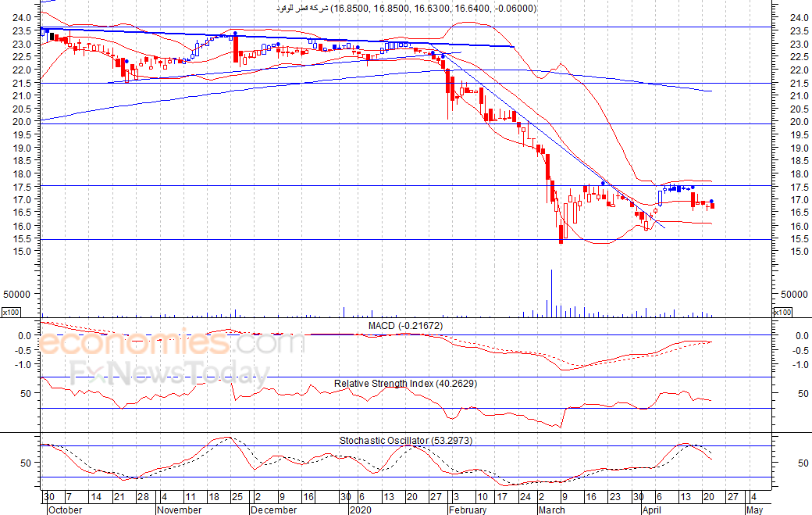Select the MACD indicator label
812x515 pixels.
point(405,324)
